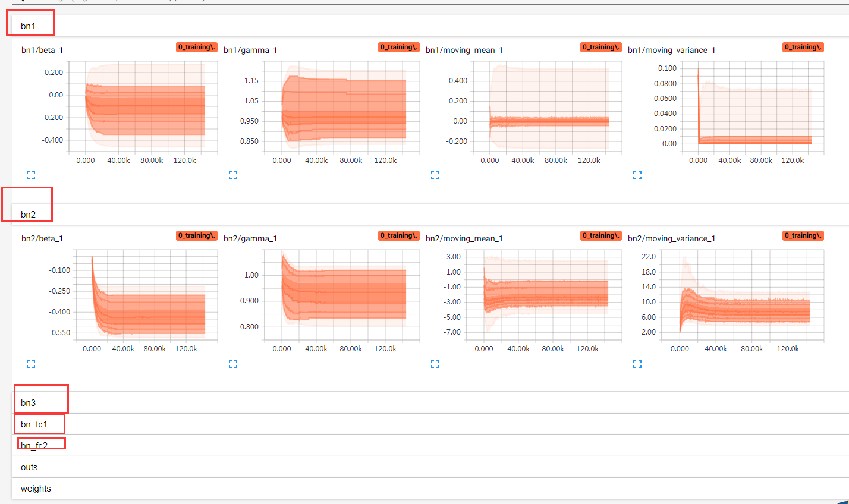
Task: Expand the bn2/gamma_1 chart to fullscreen
Action: tap(233, 363)
